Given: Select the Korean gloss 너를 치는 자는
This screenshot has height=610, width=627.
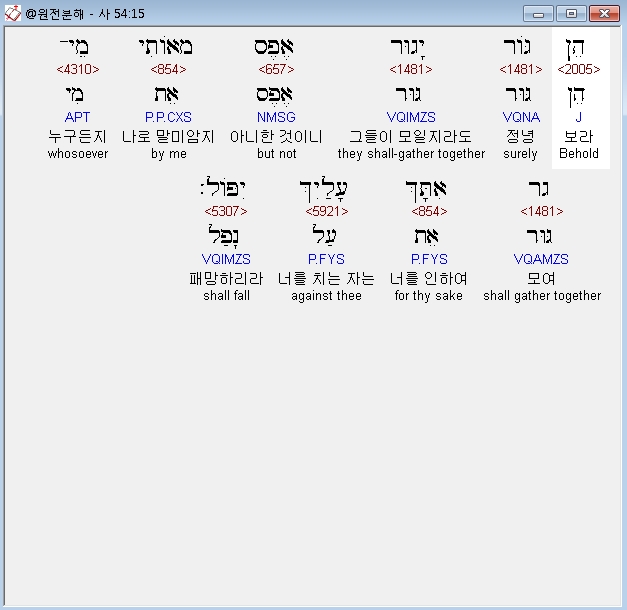Looking at the screenshot, I should click(x=326, y=278).
